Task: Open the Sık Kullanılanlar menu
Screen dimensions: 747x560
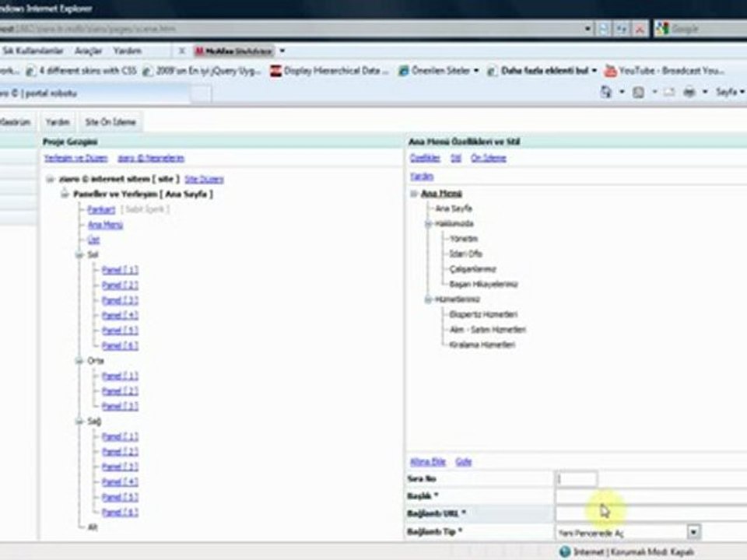Action: pyautogui.click(x=33, y=51)
